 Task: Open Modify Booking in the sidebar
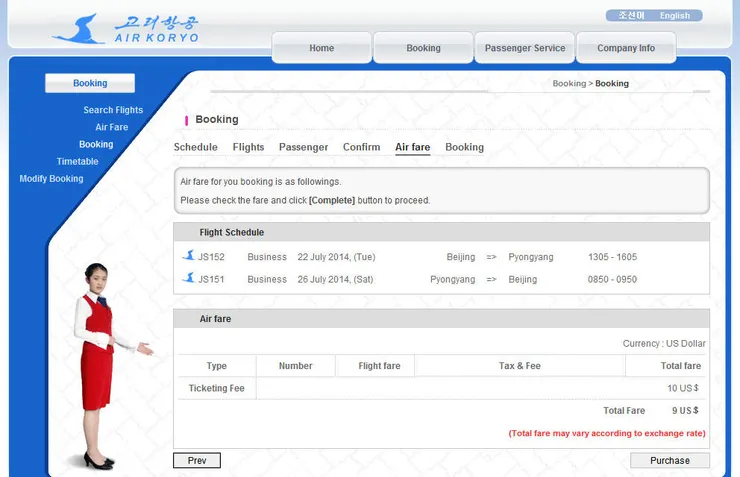[x=51, y=179]
